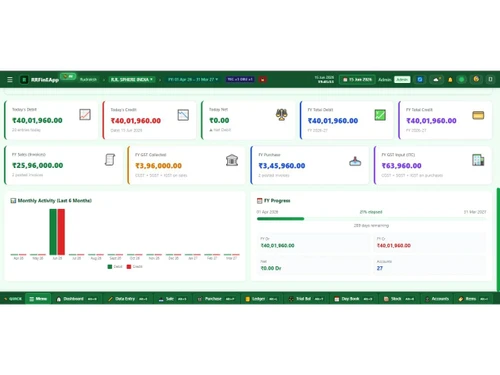Click the FY Sales invoice scroll icon
Screen dimensions: 500x375
tap(110, 160)
